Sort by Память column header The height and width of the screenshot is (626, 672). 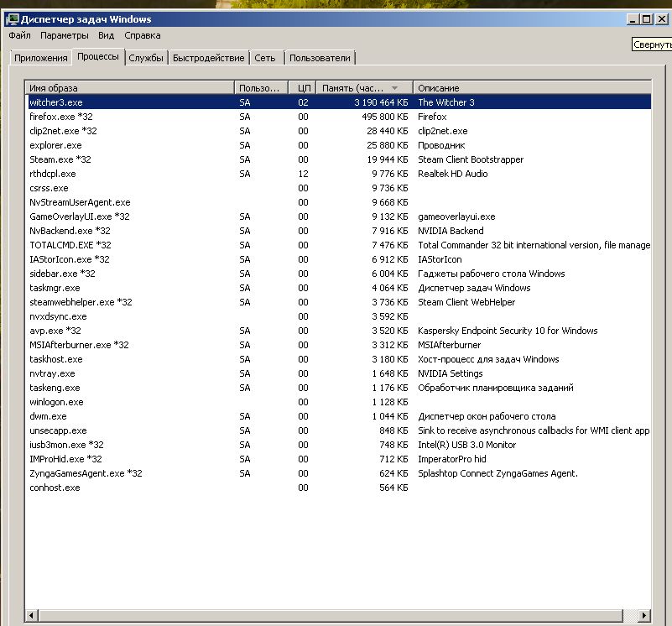click(365, 88)
